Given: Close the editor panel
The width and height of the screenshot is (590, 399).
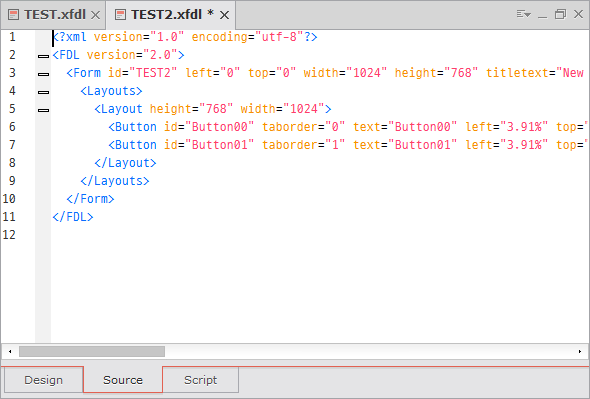Looking at the screenshot, I should tap(578, 15).
